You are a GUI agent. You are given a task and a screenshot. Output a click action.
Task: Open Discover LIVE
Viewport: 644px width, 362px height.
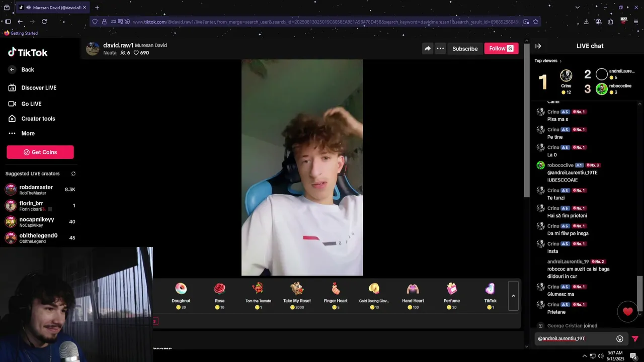coord(32,87)
